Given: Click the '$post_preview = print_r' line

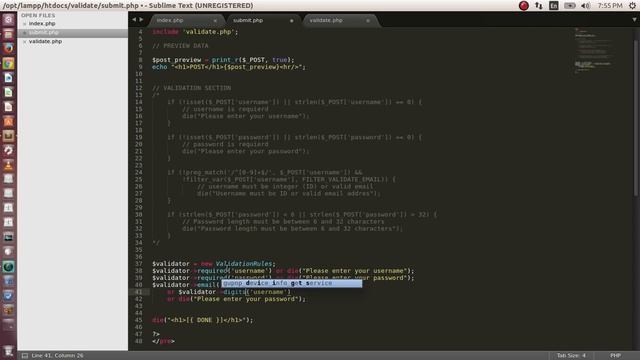Looking at the screenshot, I should coord(223,60).
